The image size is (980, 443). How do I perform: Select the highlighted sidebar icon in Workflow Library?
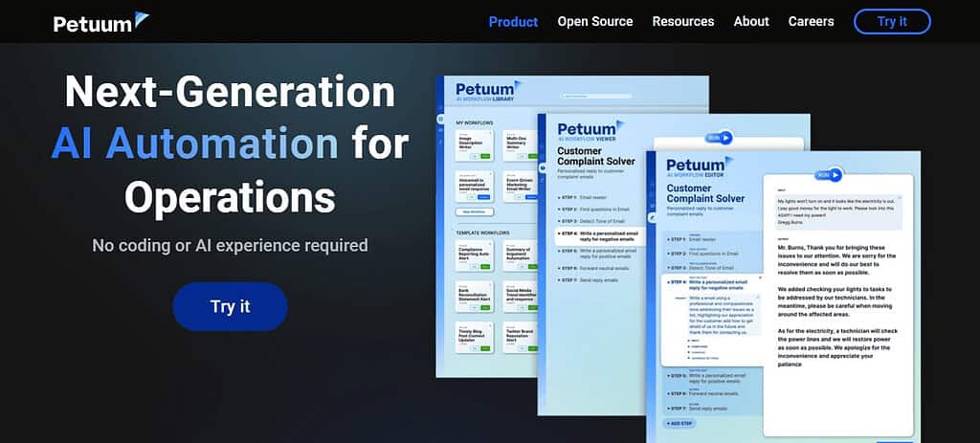click(440, 119)
